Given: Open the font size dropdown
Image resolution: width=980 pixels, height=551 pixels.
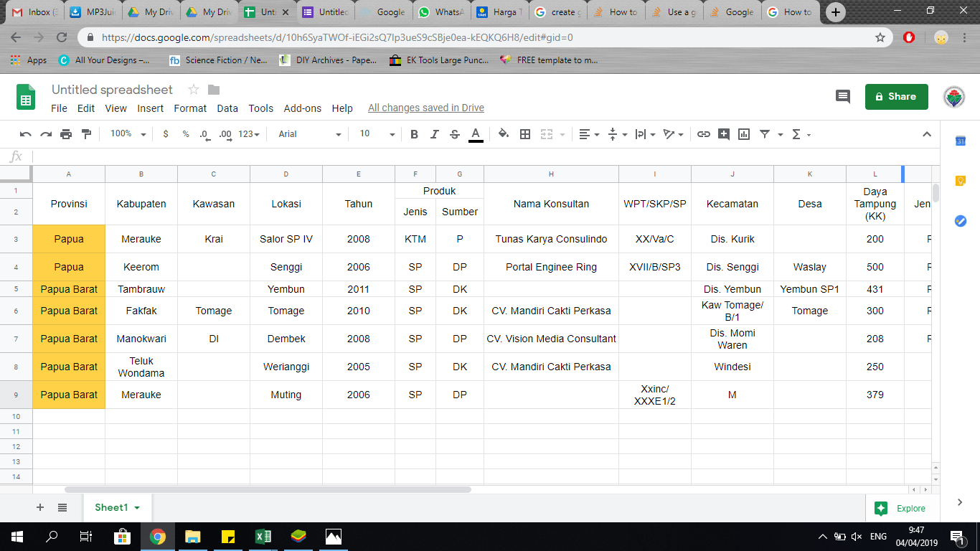Looking at the screenshot, I should pyautogui.click(x=377, y=134).
